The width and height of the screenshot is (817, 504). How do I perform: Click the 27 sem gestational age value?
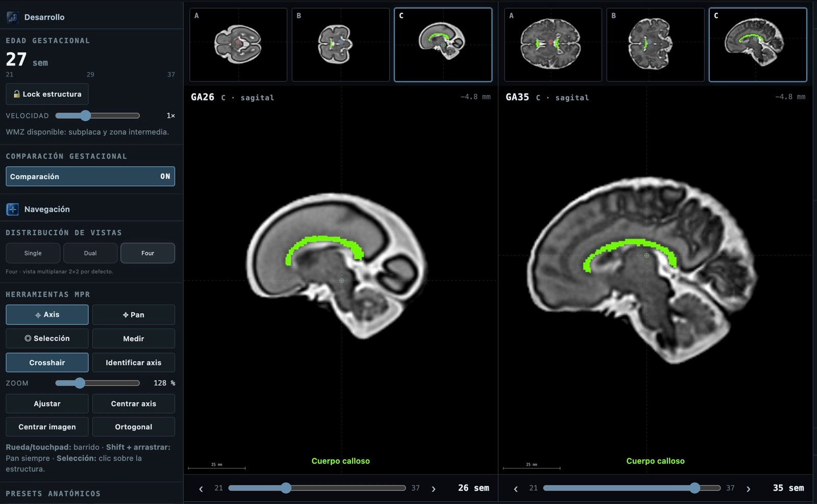27,60
